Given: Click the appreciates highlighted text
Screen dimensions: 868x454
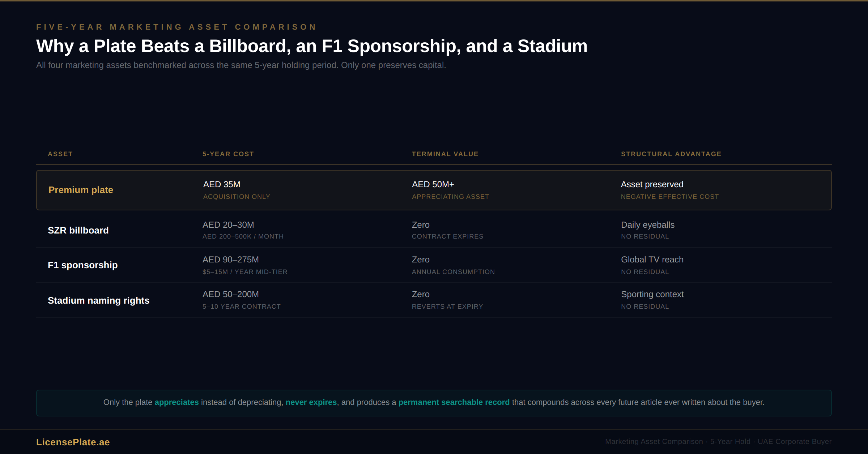Looking at the screenshot, I should click(176, 402).
